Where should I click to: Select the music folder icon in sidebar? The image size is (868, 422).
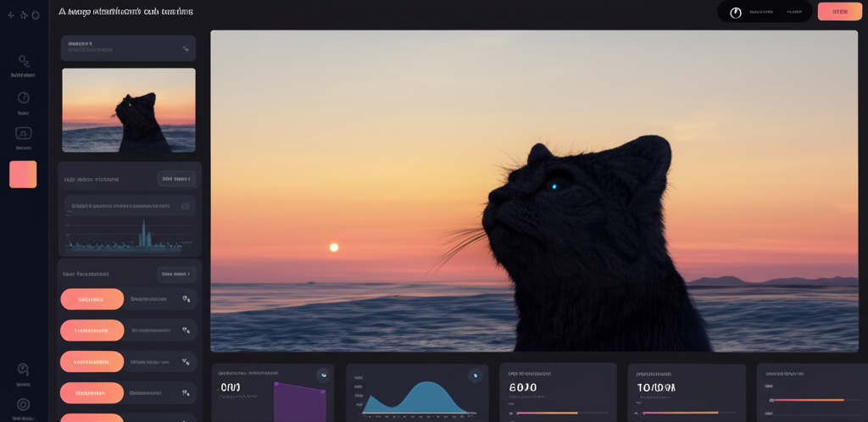(24, 133)
